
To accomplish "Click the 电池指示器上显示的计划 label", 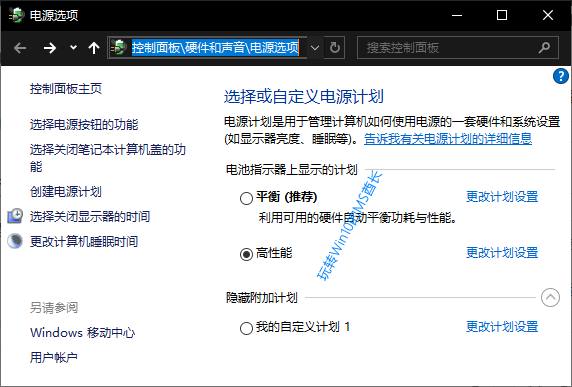I will coord(291,170).
